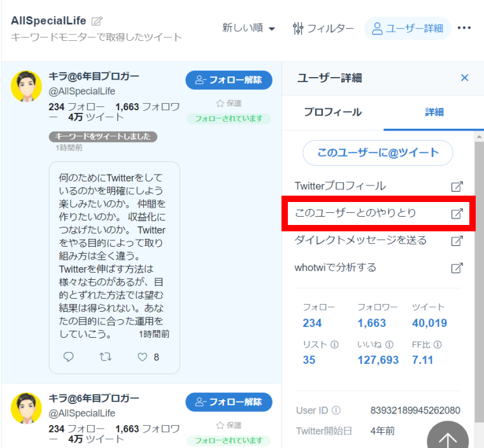
Task: Open the 新しい順 sort dropdown
Action: [x=248, y=28]
